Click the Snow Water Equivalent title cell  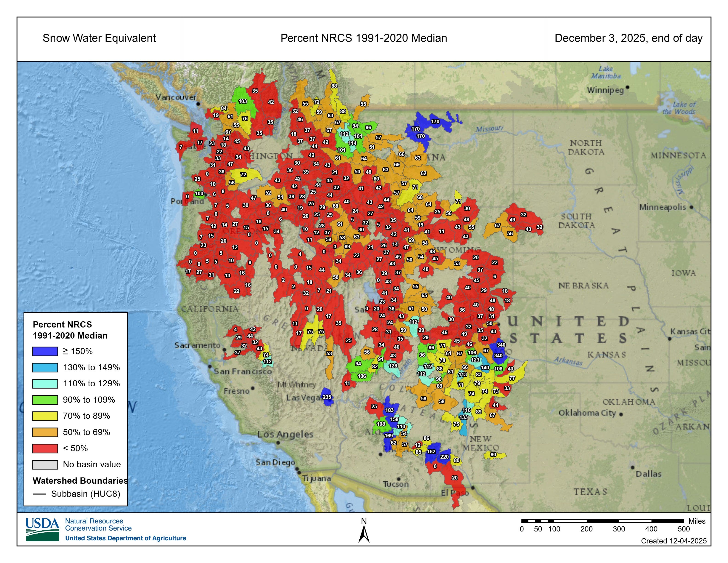(99, 38)
